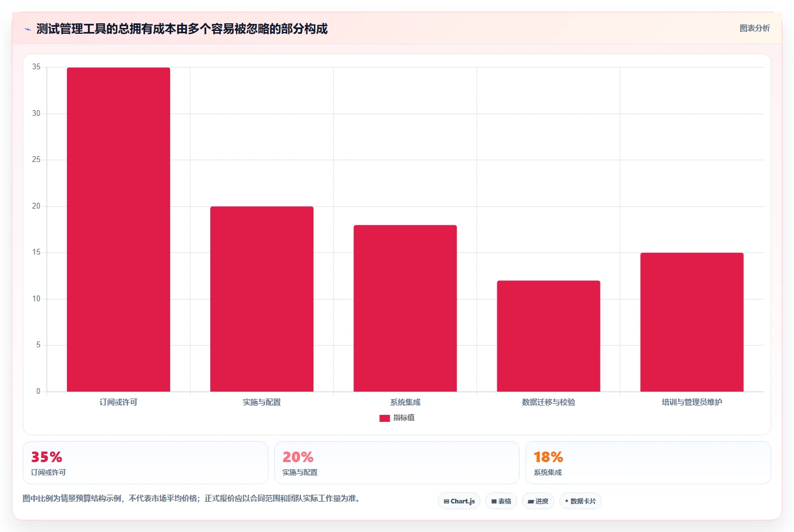The height and width of the screenshot is (532, 794).
Task: Click the 图表分析 label in the header
Action: (754, 28)
